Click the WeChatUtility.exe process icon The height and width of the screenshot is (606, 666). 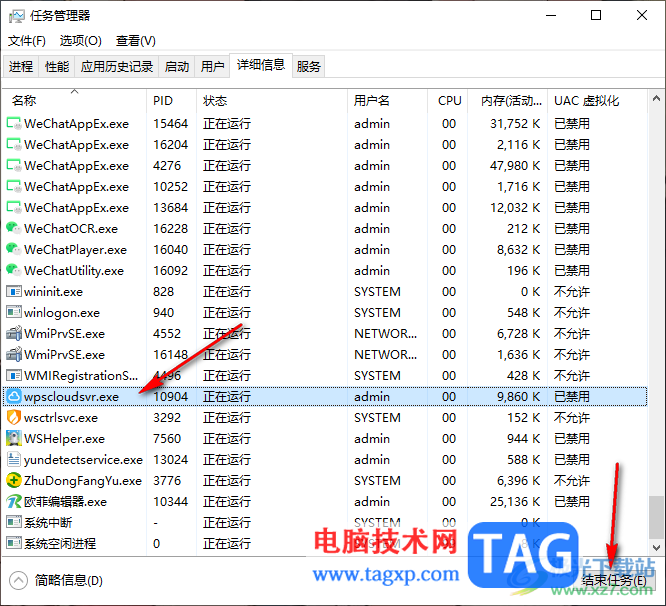pos(14,271)
